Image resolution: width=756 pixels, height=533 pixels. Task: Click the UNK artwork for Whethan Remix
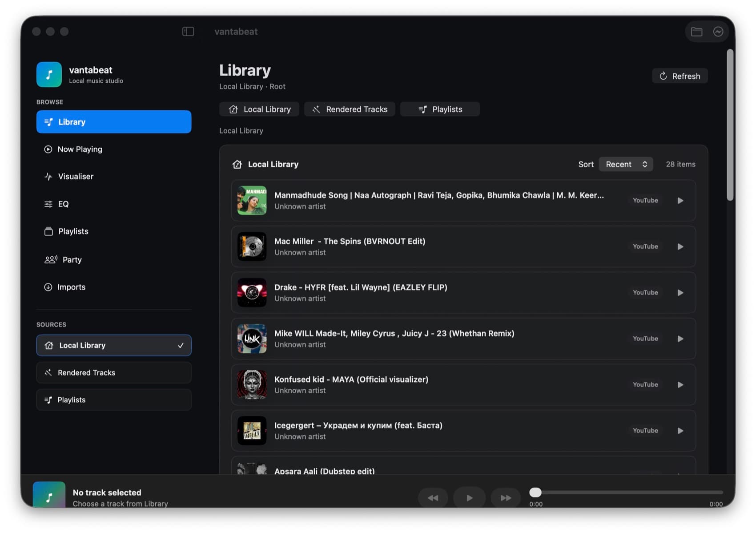coord(252,339)
